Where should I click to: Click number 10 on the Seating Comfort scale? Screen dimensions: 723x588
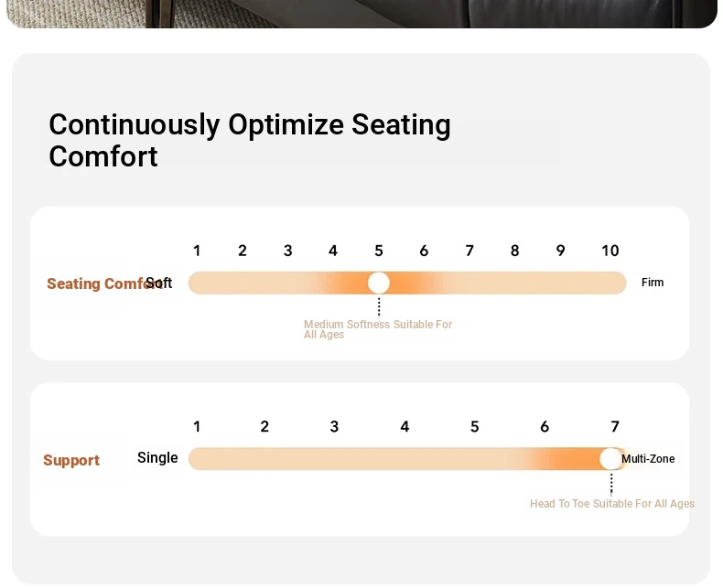point(610,251)
